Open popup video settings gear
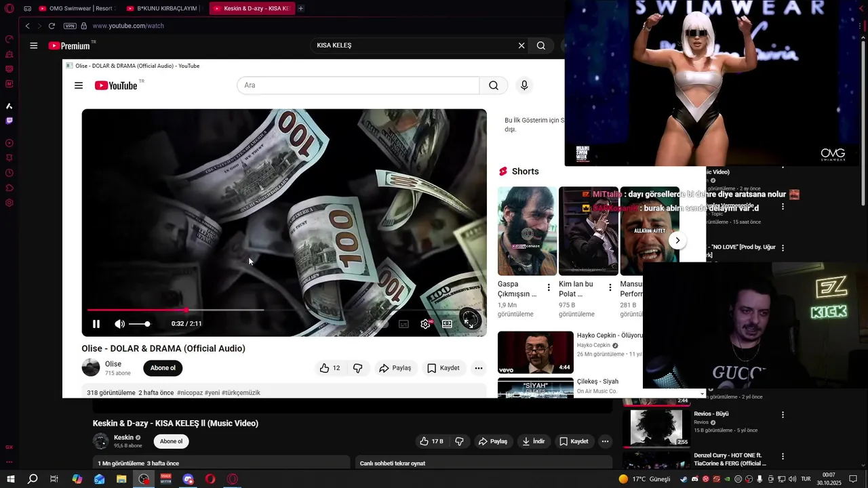 click(x=425, y=324)
